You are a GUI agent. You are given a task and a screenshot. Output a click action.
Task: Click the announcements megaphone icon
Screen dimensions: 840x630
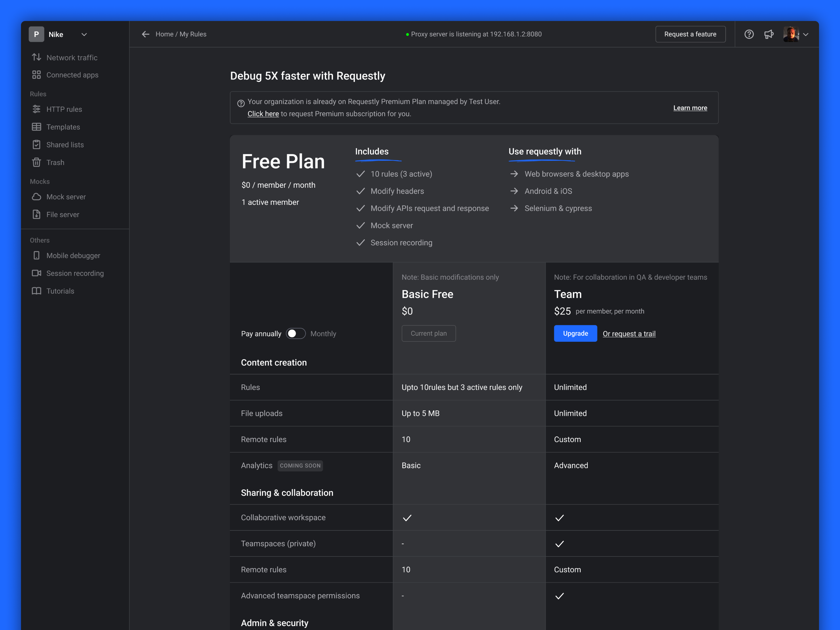click(769, 34)
